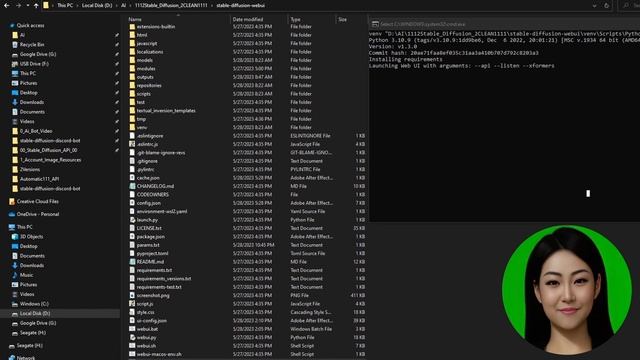This screenshot has width=640, height=360.
Task: Select the modules folder icon
Action: tap(132, 69)
